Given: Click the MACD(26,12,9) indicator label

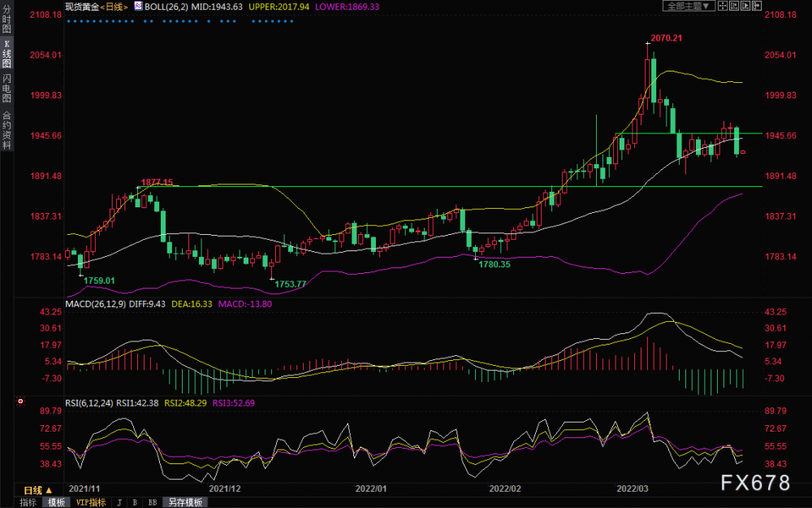Looking at the screenshot, I should coord(95,304).
